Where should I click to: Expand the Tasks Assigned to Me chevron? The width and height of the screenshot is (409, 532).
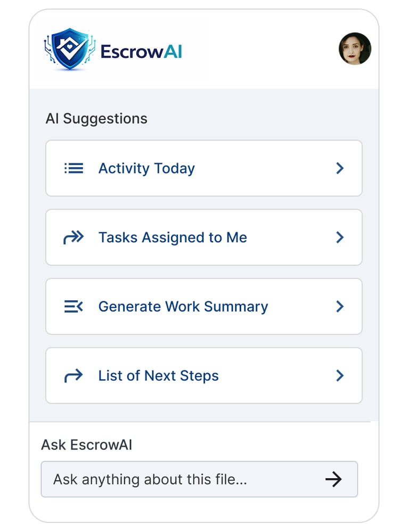tap(340, 238)
